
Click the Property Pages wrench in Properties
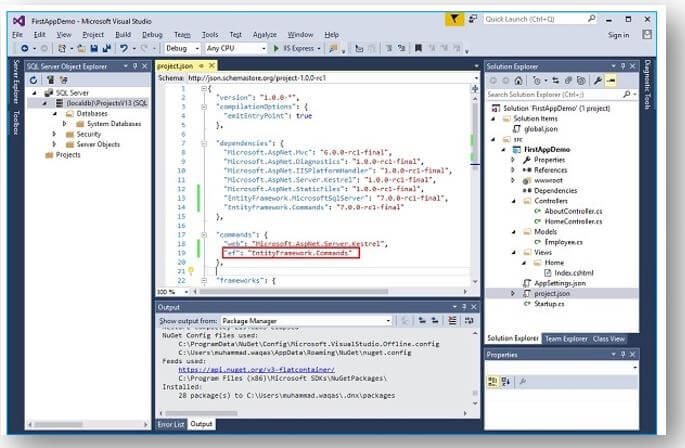(523, 382)
